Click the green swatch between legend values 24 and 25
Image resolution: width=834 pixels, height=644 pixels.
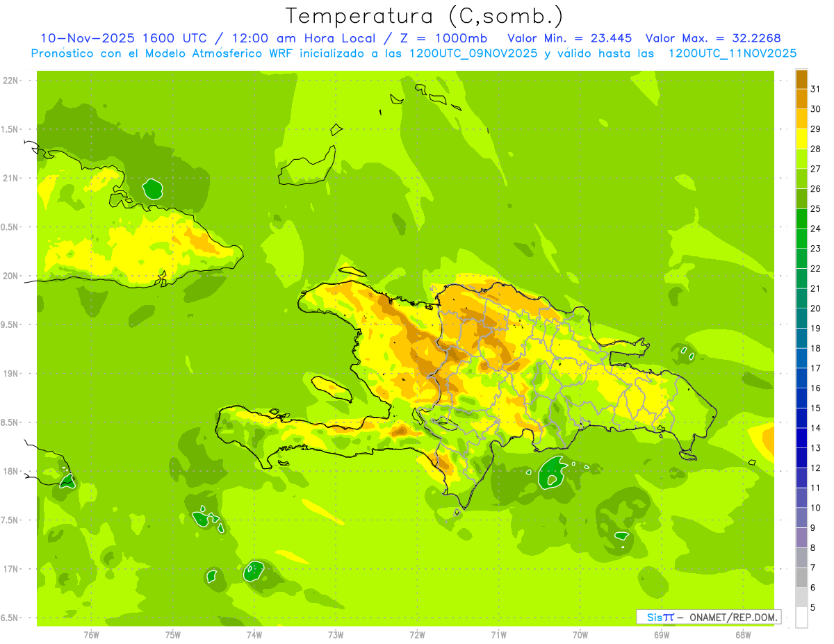[x=801, y=218]
